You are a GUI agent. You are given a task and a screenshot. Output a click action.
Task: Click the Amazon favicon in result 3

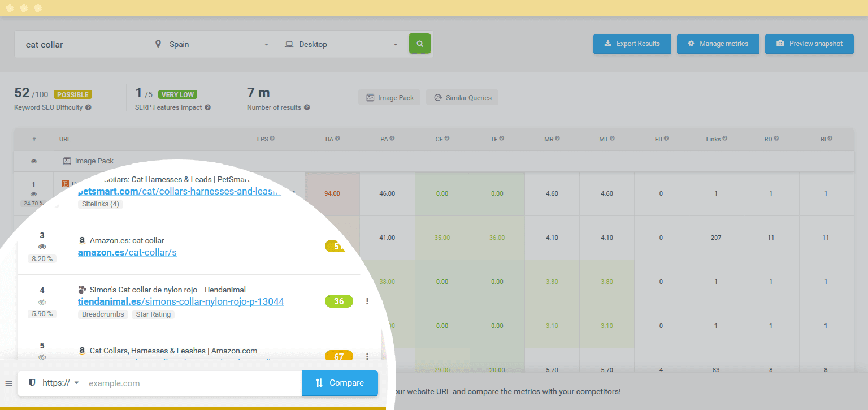coord(82,240)
